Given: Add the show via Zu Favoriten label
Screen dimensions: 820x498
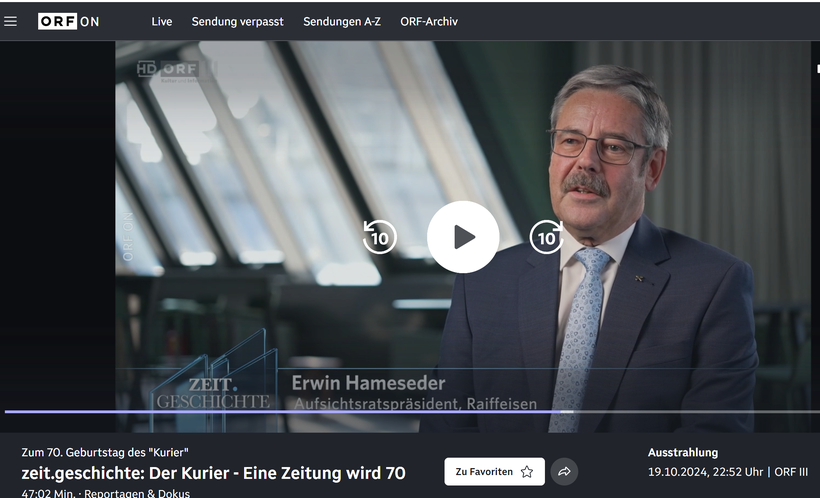Looking at the screenshot, I should tap(484, 472).
